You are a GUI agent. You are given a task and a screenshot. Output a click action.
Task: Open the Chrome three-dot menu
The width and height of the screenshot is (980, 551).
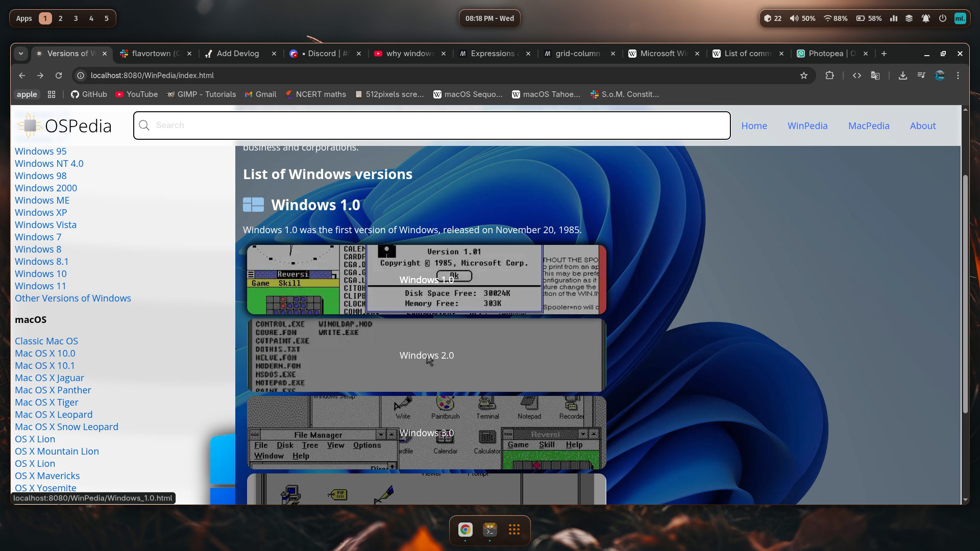pos(958,76)
